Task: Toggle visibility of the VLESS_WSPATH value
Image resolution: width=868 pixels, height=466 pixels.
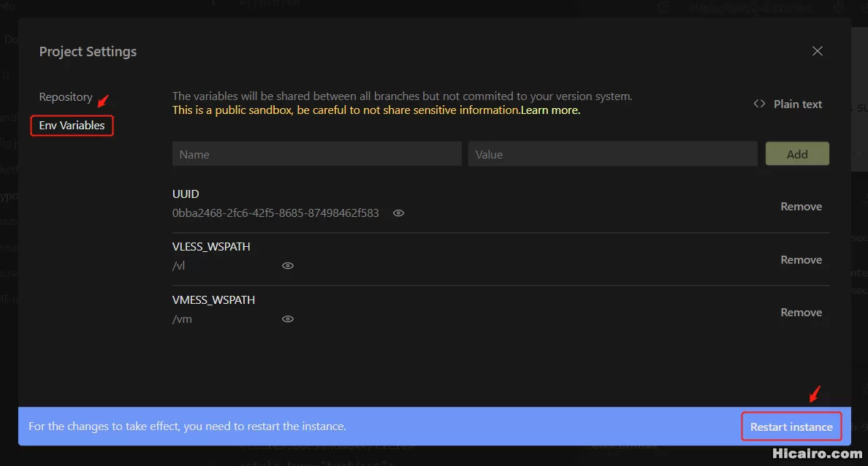Action: click(x=288, y=266)
